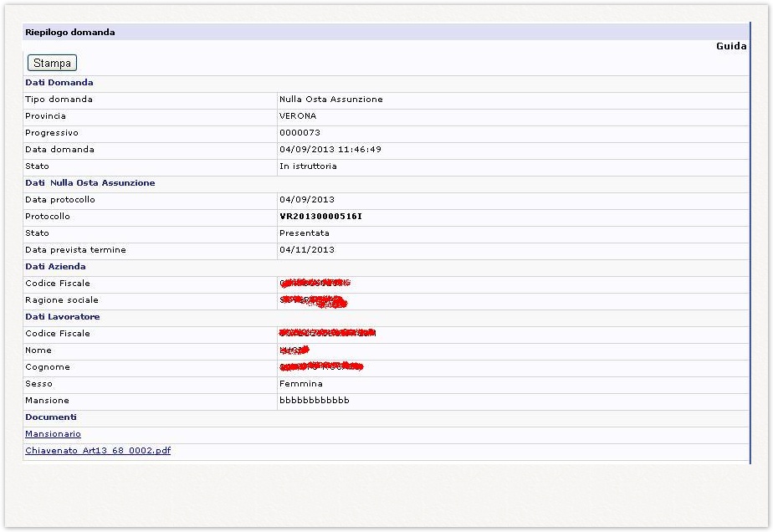Click the expected end date 04/11/2013

[x=306, y=250]
